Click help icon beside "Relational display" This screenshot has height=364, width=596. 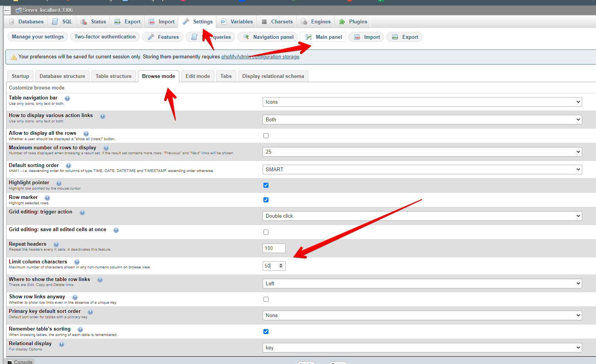(x=61, y=344)
